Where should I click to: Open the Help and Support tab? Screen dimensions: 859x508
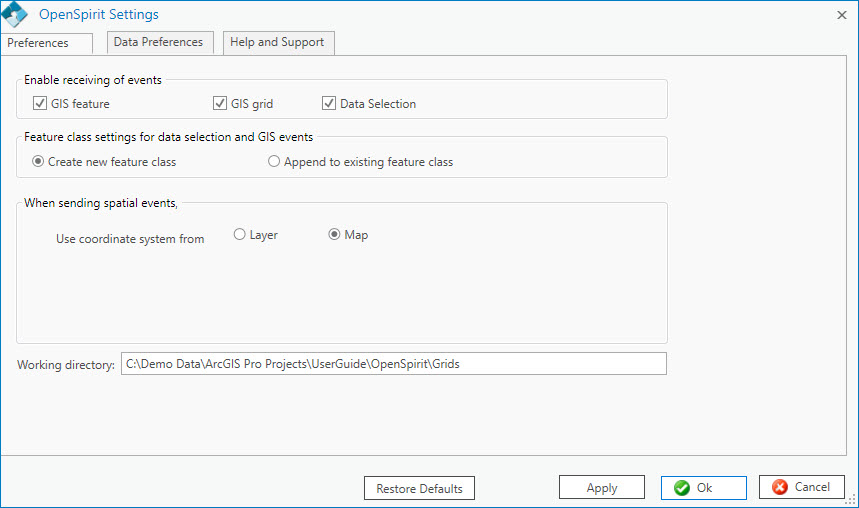point(278,43)
